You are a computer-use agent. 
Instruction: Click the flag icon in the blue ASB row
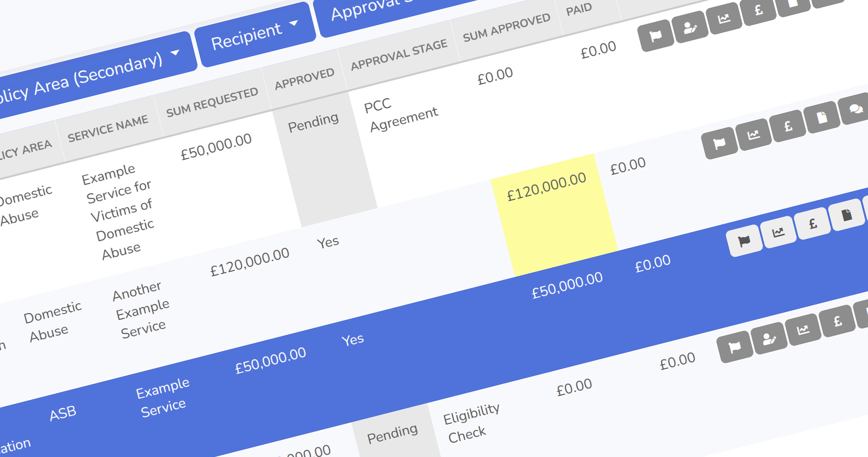[744, 240]
